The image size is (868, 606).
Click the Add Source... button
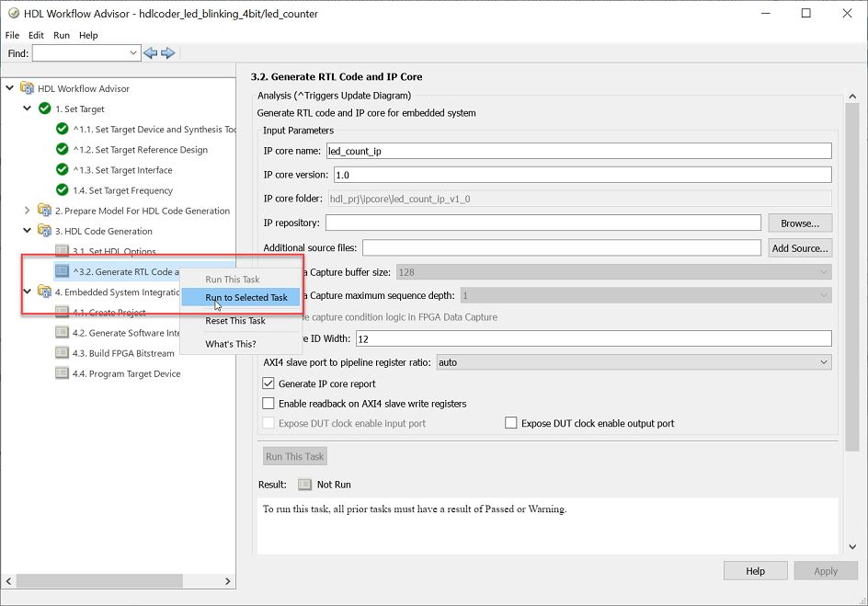tap(800, 248)
